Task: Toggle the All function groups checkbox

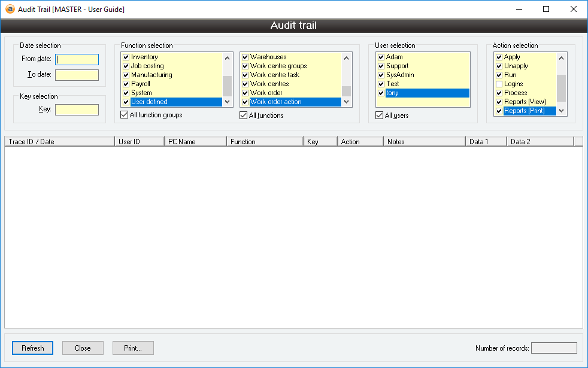Action: point(125,115)
